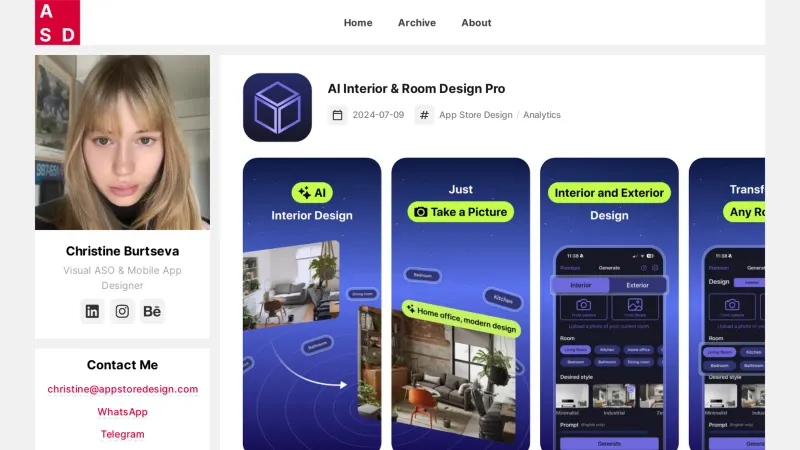The image size is (800, 450).
Task: Open the WhatsApp contact link
Action: (x=122, y=412)
